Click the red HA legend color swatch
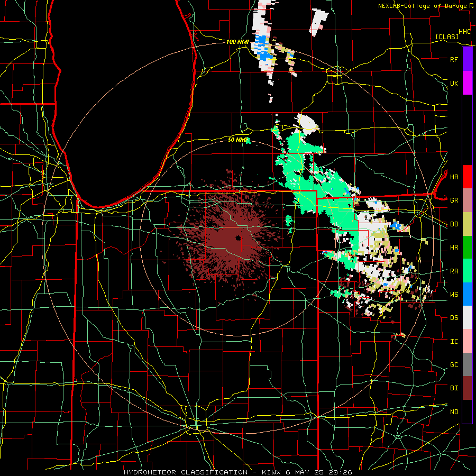The image size is (476, 476). (x=467, y=177)
